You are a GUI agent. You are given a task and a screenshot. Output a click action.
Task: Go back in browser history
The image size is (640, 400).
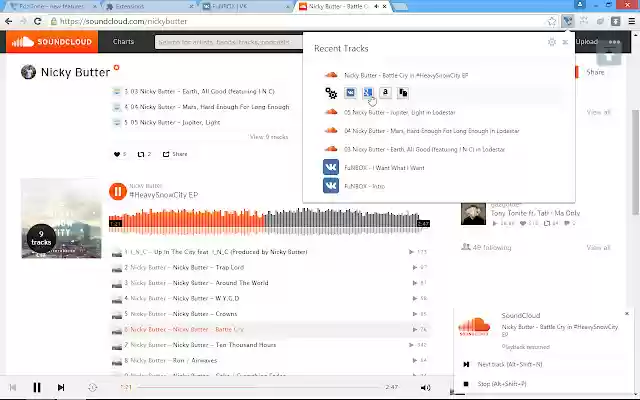coord(9,21)
